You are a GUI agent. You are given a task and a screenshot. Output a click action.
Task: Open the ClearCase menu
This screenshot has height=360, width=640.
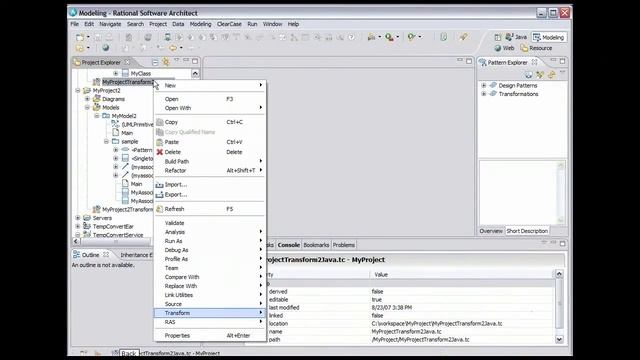click(x=229, y=24)
